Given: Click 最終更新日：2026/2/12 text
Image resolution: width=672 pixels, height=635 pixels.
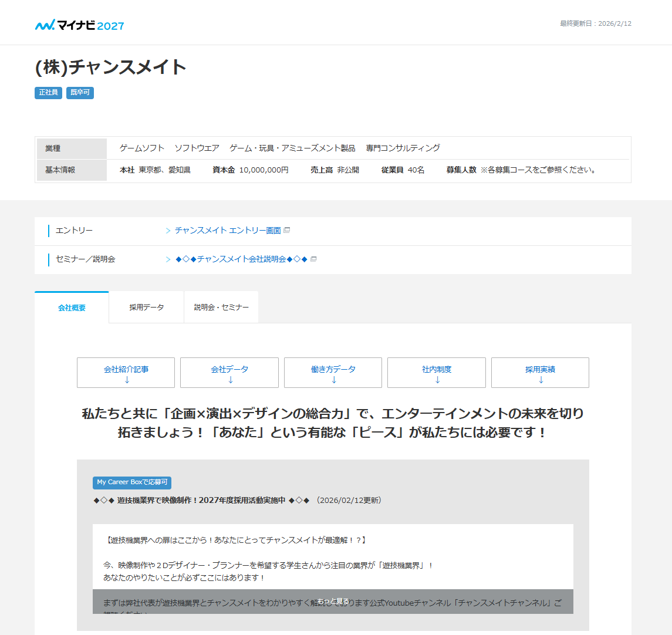Looking at the screenshot, I should click(596, 23).
